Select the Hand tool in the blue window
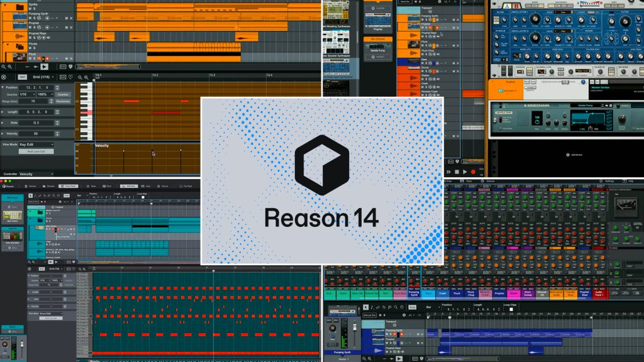This screenshot has width=644, height=362. pos(402,307)
